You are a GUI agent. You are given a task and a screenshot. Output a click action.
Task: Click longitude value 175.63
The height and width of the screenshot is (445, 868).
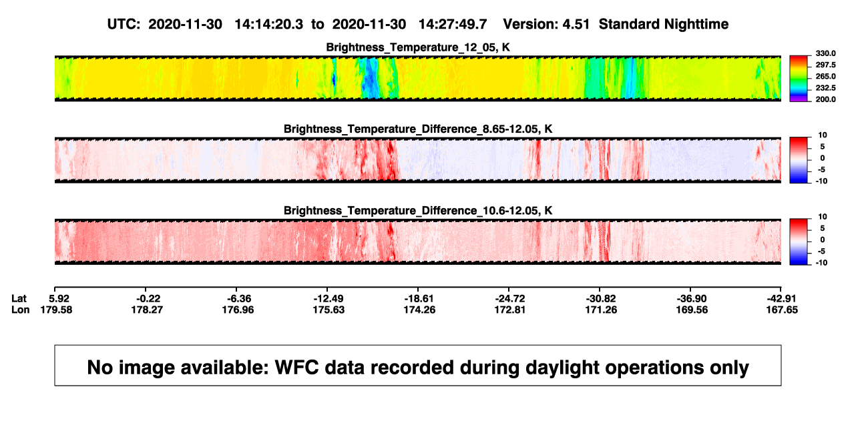(x=330, y=310)
